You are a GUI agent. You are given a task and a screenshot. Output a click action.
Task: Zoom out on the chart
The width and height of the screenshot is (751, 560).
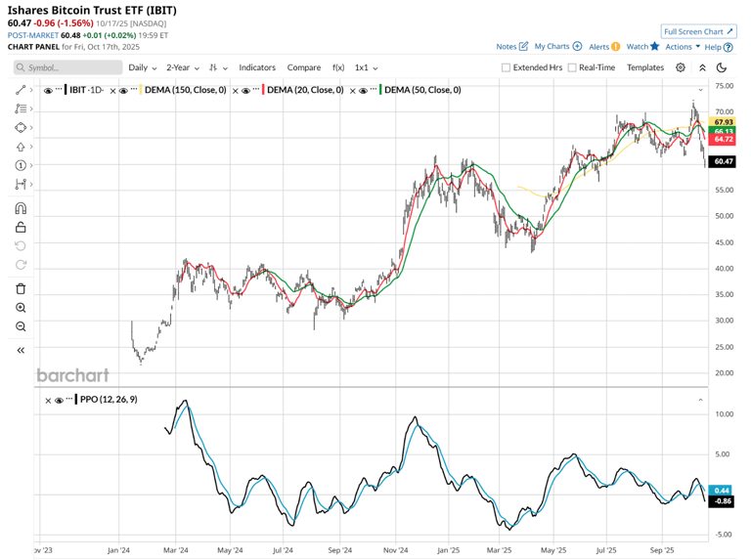21,326
